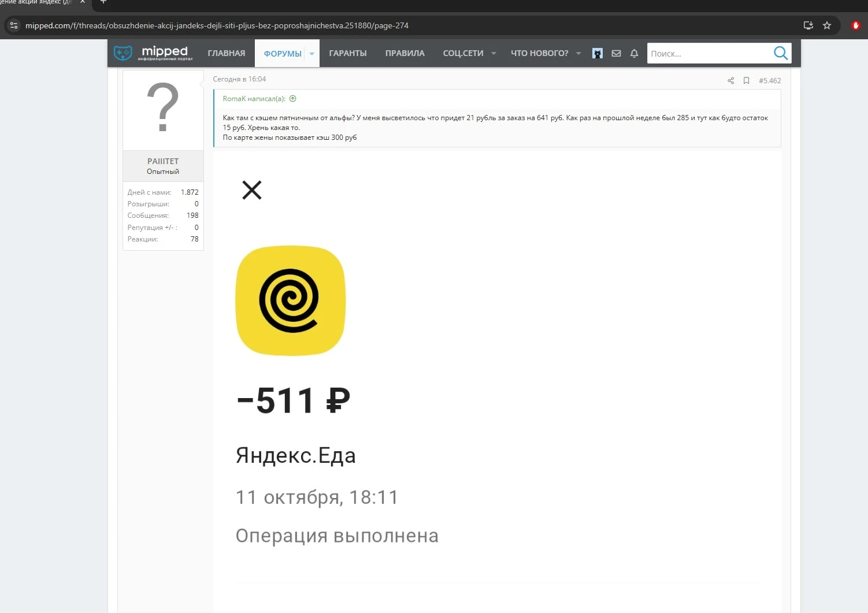
Task: Click the 'Репутация +/-: 0' stat
Action: [x=163, y=228]
